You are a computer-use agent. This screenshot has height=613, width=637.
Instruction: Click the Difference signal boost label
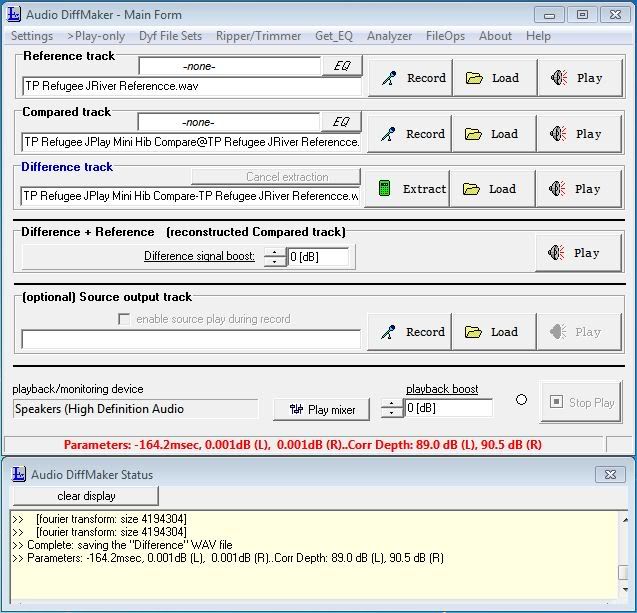[199, 256]
